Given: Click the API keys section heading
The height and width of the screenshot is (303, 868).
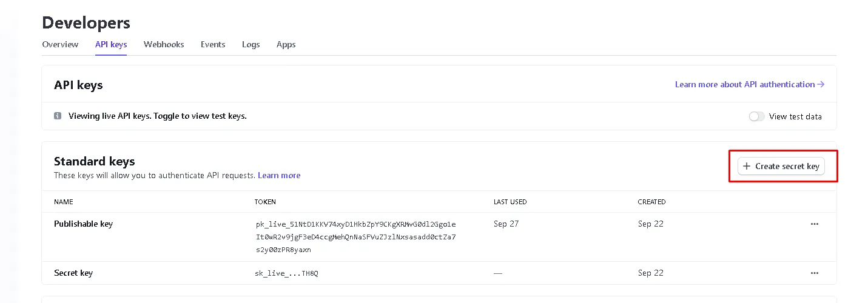Looking at the screenshot, I should pos(78,85).
